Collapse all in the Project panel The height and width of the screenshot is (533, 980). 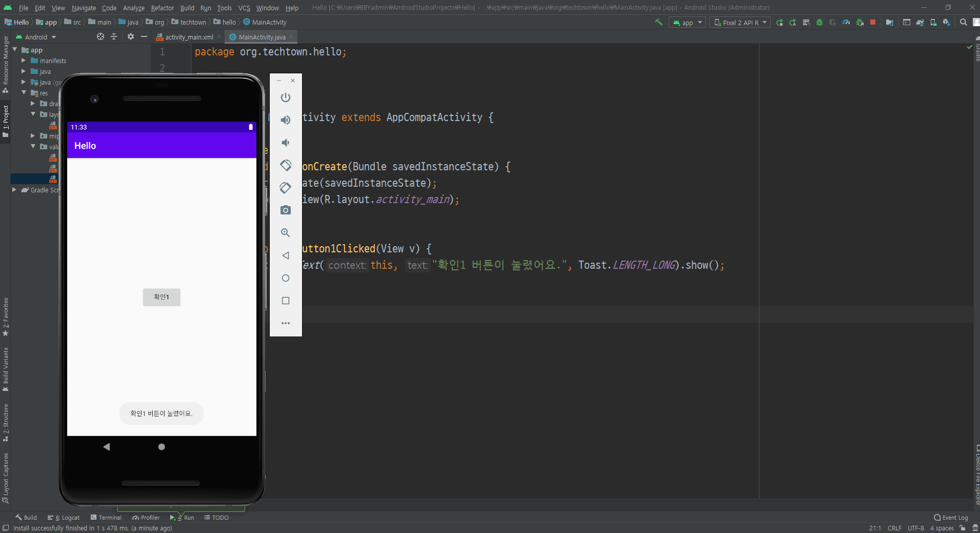[114, 37]
